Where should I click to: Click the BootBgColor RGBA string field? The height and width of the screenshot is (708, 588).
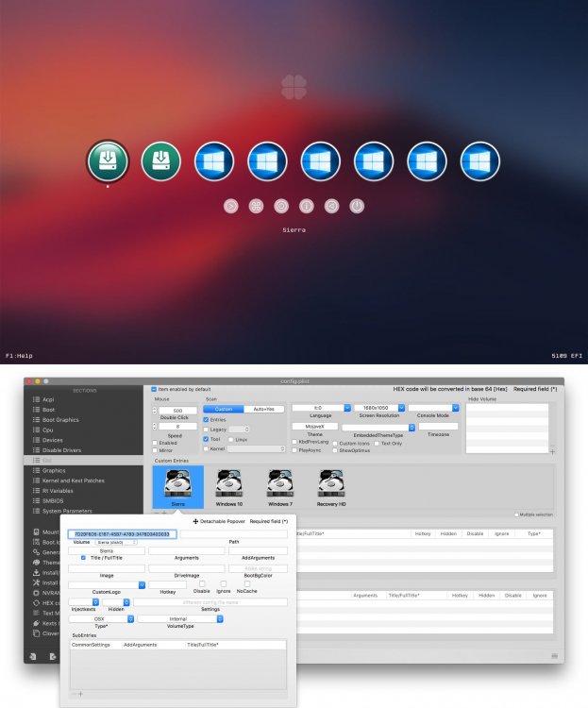258,568
